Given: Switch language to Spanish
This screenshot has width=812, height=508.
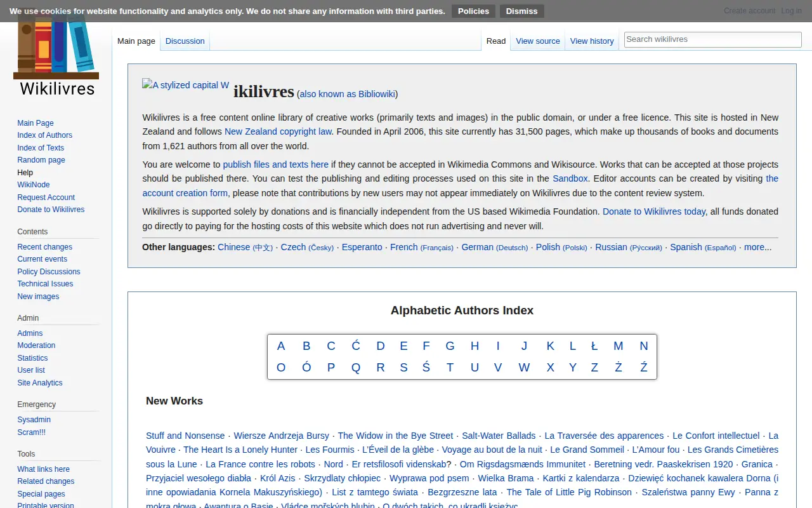Looking at the screenshot, I should pyautogui.click(x=703, y=247).
